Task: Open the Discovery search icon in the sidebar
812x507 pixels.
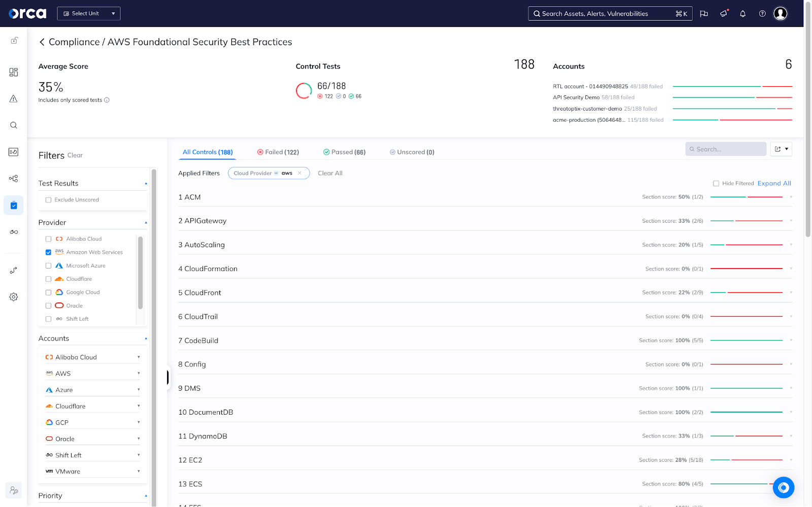Action: pos(13,125)
